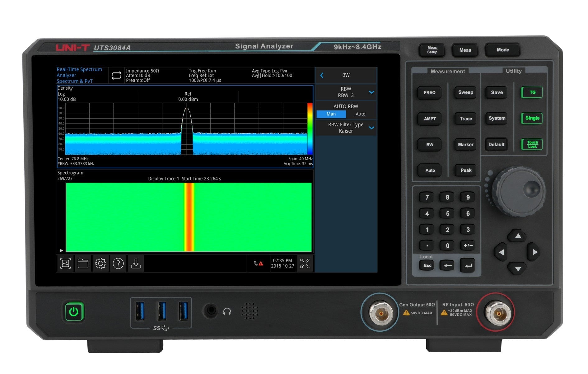Open Real-Time Spectrum Analyzer mode menu
This screenshot has width=588, height=374.
tap(79, 75)
